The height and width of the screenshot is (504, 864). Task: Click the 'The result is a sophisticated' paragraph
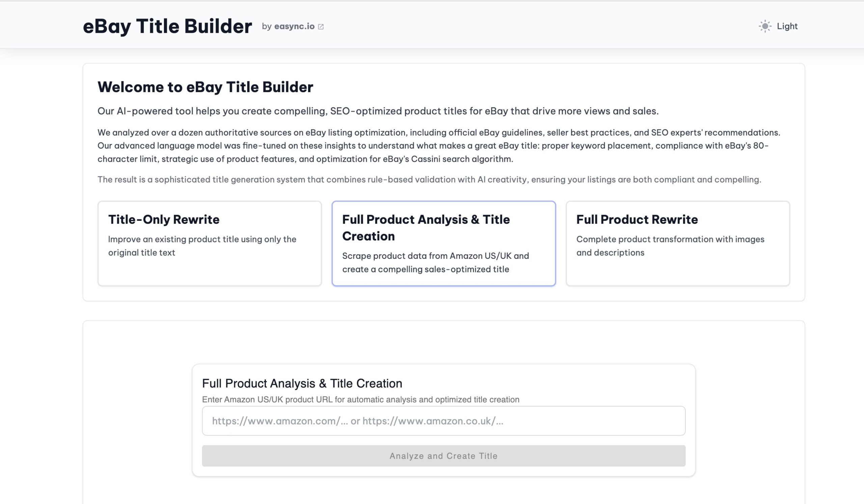[429, 179]
